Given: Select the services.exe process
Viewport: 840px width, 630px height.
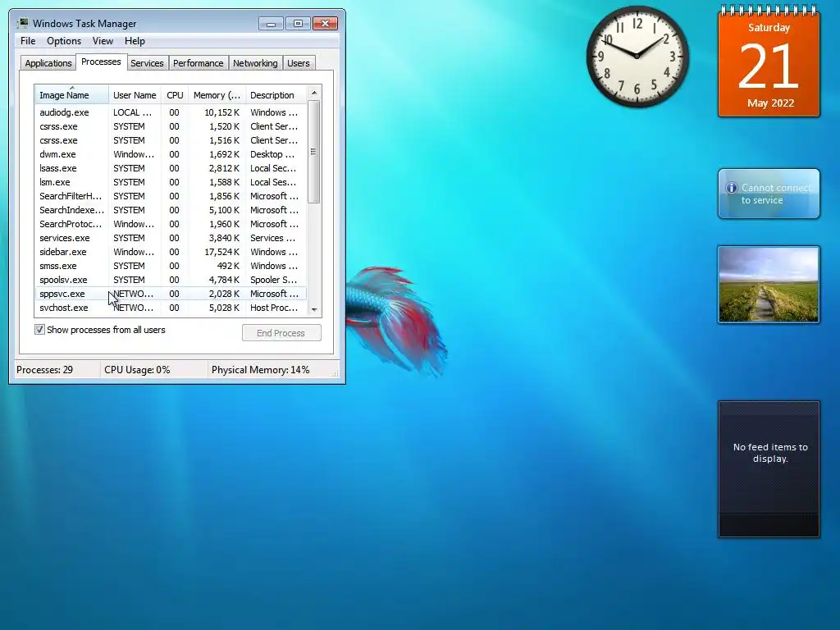Looking at the screenshot, I should coord(171,238).
